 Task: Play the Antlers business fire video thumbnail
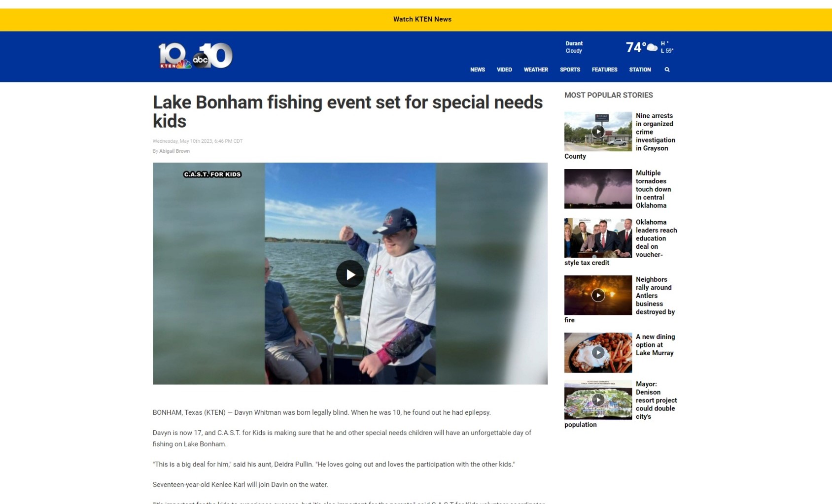coord(598,295)
